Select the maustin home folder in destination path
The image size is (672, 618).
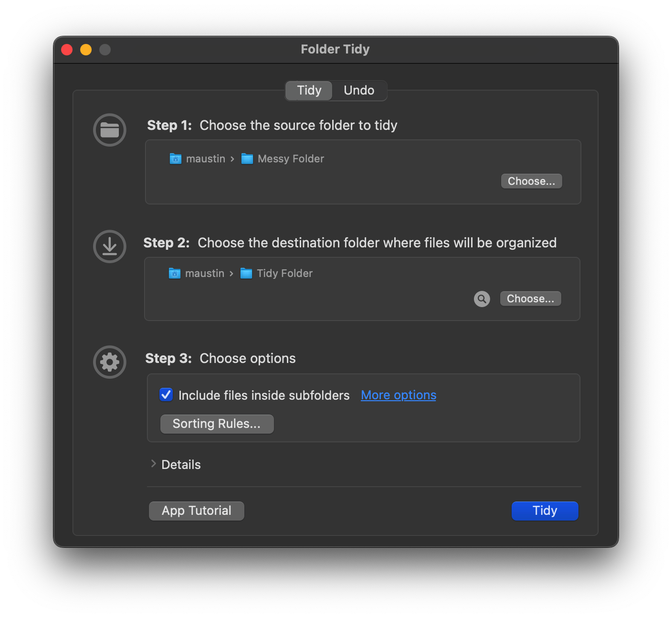click(x=204, y=273)
